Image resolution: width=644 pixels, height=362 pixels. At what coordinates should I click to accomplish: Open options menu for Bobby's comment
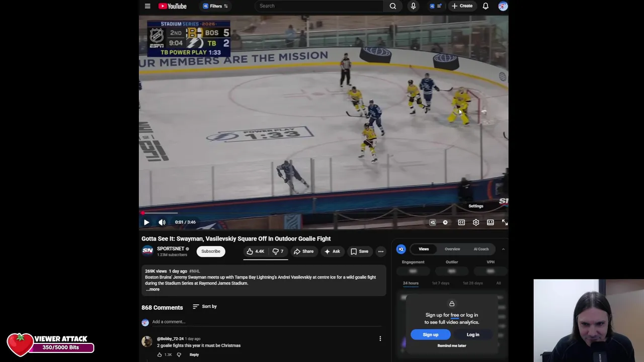pos(380,339)
